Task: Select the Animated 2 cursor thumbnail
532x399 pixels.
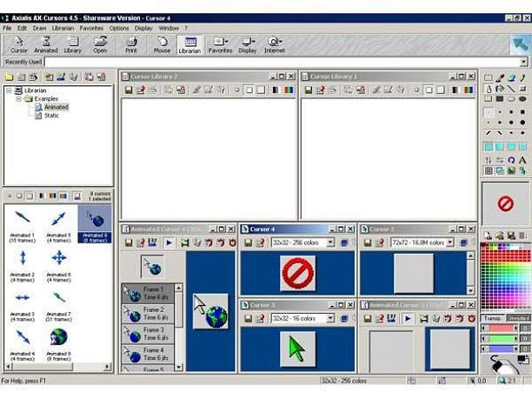Action: (x=23, y=264)
